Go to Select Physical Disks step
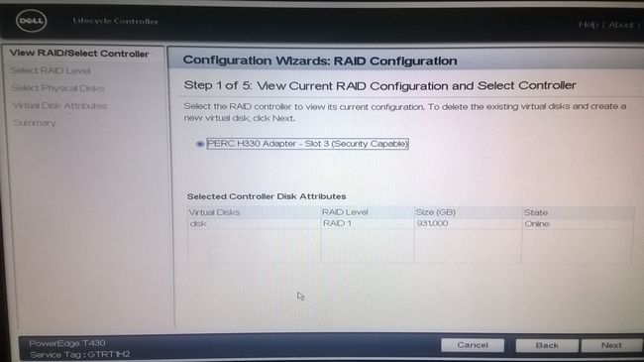 coord(57,88)
